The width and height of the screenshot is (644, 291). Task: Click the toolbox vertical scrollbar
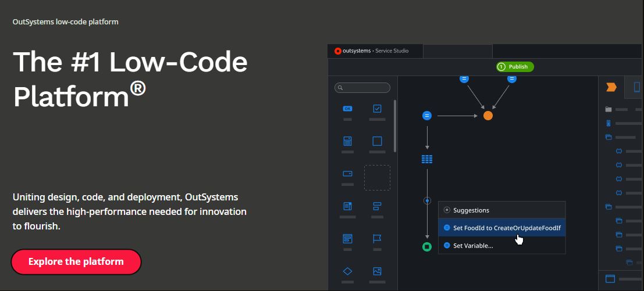[395, 126]
